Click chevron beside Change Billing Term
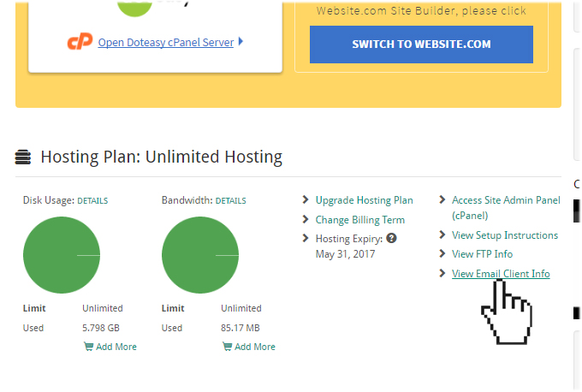Screen dimensions: 582x392 point(306,219)
